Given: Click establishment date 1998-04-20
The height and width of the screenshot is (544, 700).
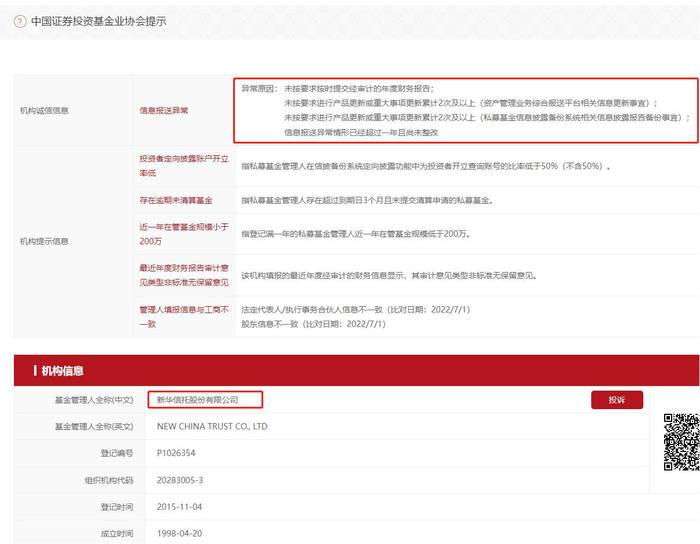Looking at the screenshot, I should click(x=179, y=533).
